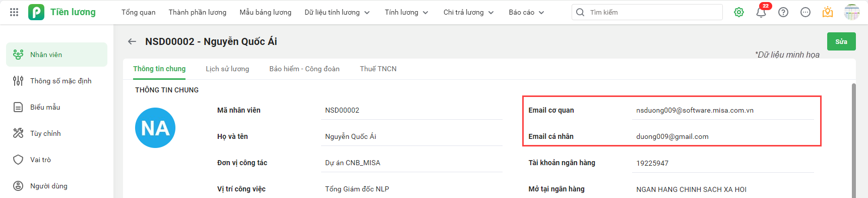Open the user profile avatar
The width and height of the screenshot is (868, 198).
[x=852, y=12]
